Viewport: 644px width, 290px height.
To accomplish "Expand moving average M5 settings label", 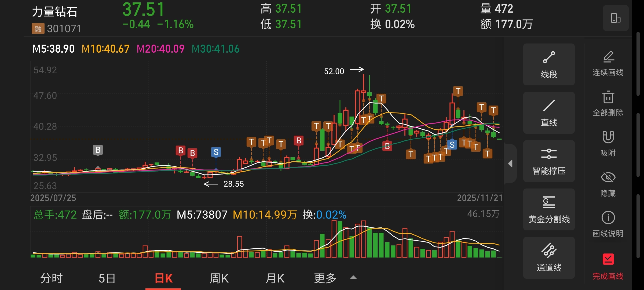I will 53,49.
